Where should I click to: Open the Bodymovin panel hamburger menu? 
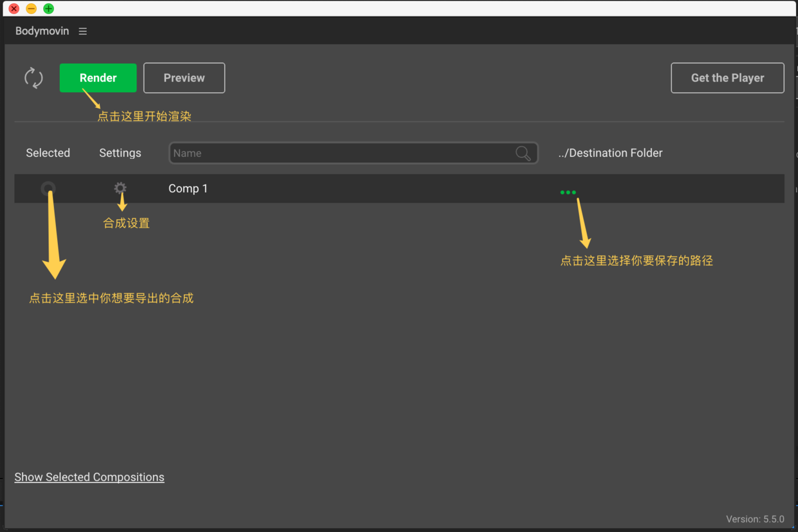pyautogui.click(x=83, y=31)
